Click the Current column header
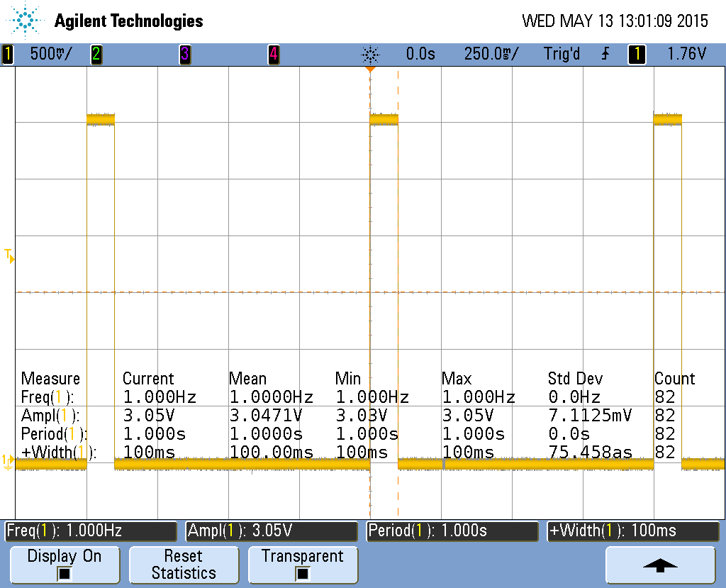This screenshot has height=588, width=726. pyautogui.click(x=148, y=379)
